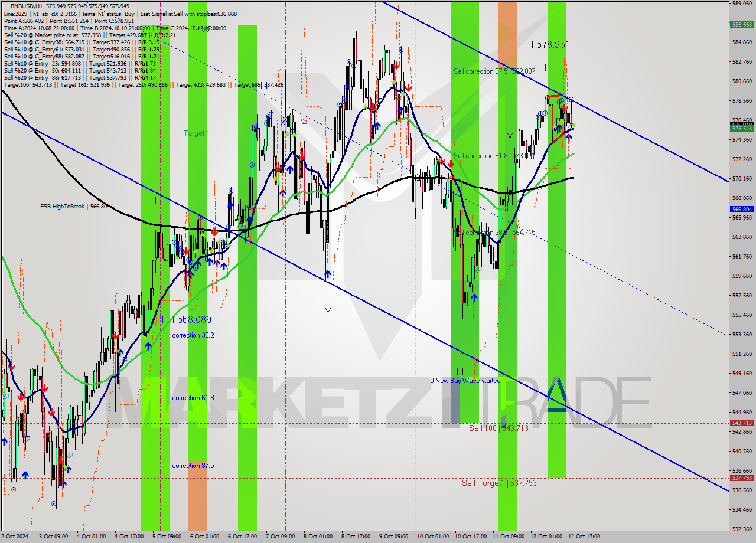This screenshot has width=756, height=543.
Task: Click the BNBUSD,H1 symbol title
Action: (26, 6)
